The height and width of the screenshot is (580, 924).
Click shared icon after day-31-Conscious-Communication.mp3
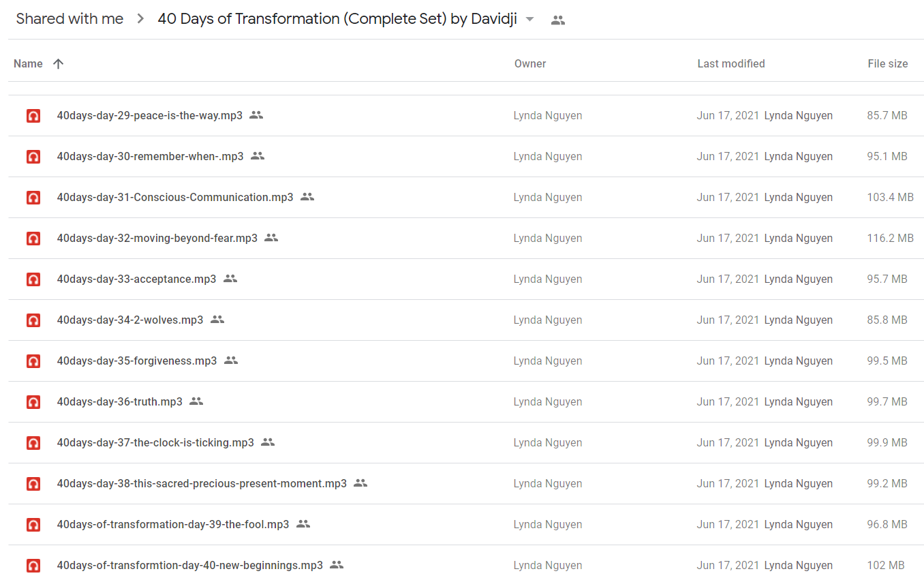click(307, 197)
